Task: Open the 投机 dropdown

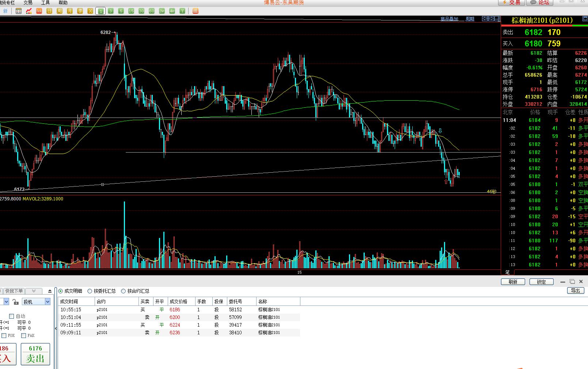Action: [36, 301]
